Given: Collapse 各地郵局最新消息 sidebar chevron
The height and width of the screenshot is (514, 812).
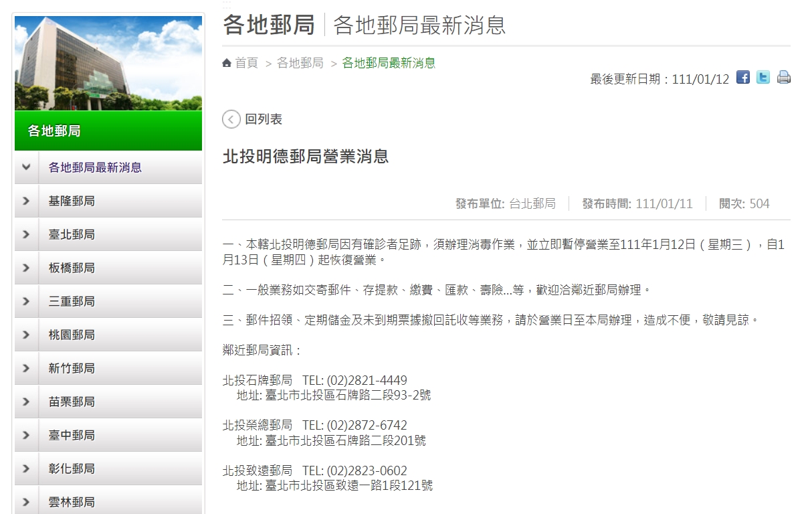Looking at the screenshot, I should pos(26,167).
